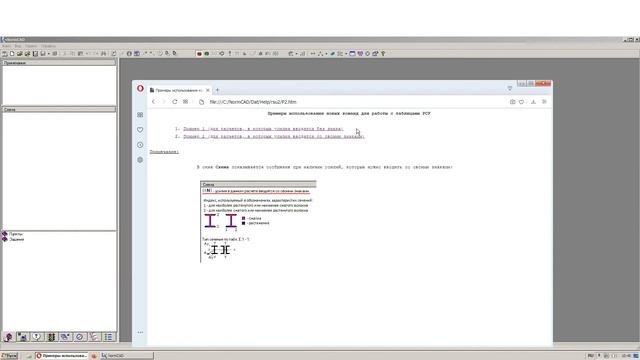Open second example link in help page

click(x=273, y=136)
